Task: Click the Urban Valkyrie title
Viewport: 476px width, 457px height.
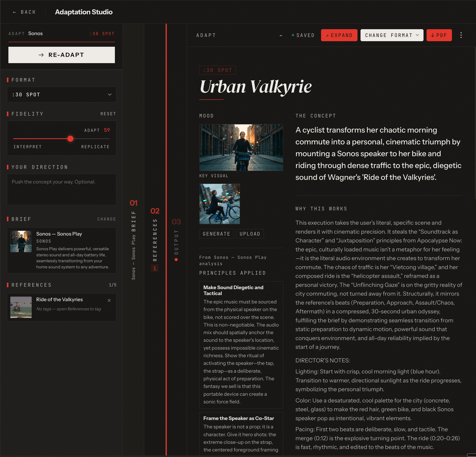Action: click(256, 87)
